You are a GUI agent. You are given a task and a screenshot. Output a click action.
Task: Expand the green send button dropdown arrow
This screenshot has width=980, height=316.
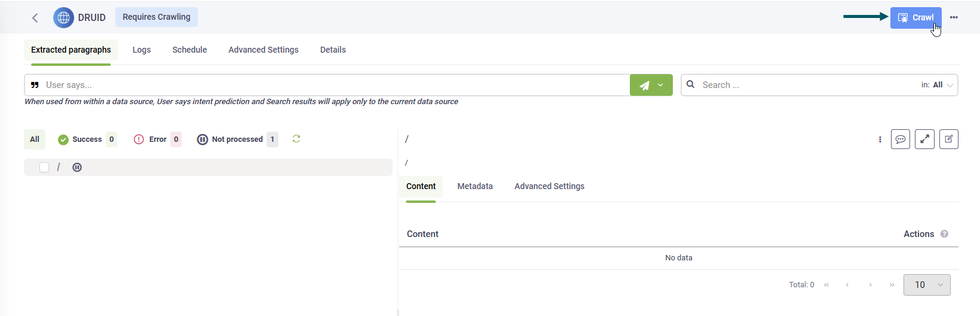[660, 85]
